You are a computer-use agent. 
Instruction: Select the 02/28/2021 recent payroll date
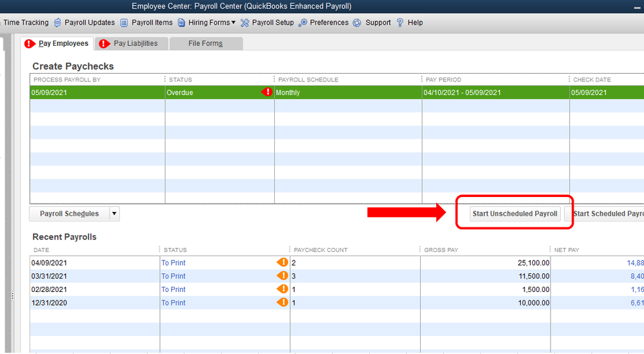[x=49, y=289]
